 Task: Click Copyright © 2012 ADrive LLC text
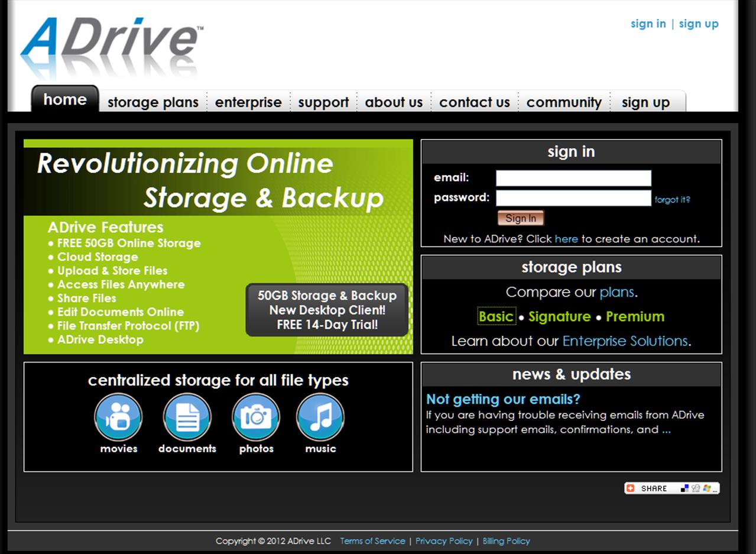pyautogui.click(x=273, y=541)
